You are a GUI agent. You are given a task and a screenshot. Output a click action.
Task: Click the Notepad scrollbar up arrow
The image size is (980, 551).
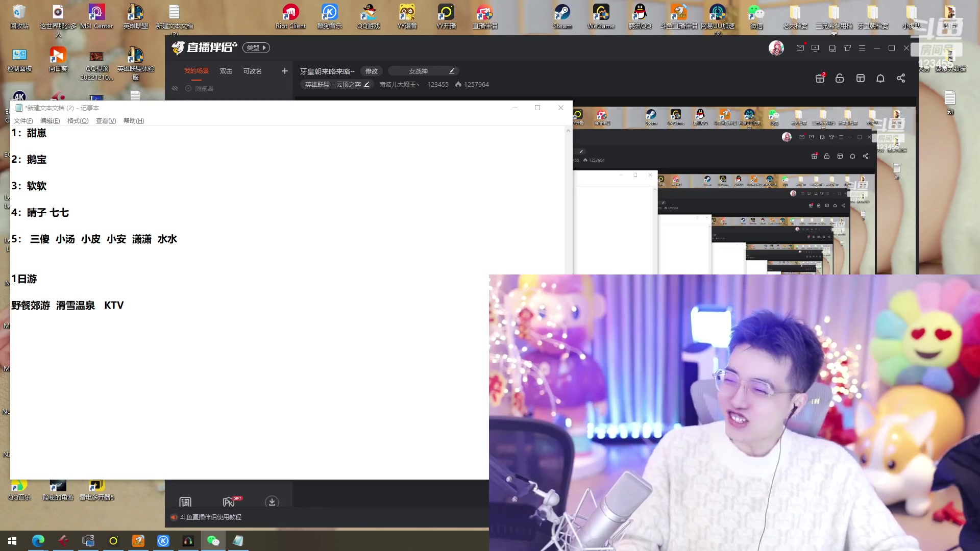click(568, 131)
